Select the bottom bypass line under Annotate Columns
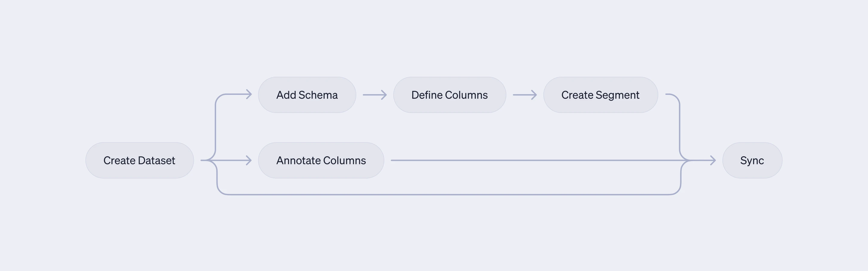Viewport: 868px width, 271px height. [448, 194]
